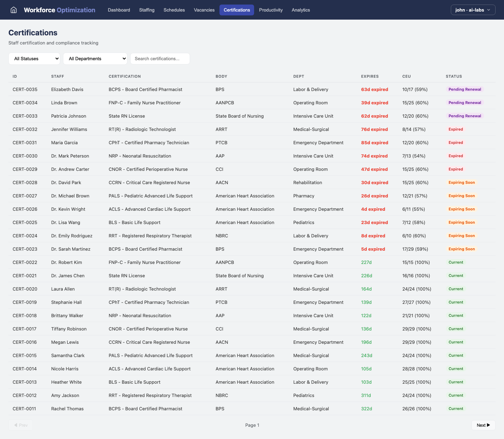
Task: Open the All Departments dropdown
Action: point(95,58)
